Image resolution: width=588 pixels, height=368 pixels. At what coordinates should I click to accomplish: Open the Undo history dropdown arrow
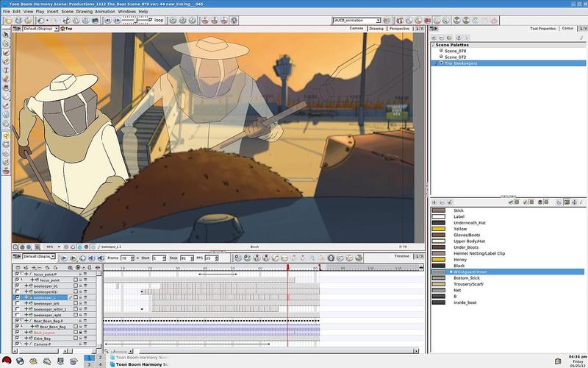pyautogui.click(x=47, y=21)
